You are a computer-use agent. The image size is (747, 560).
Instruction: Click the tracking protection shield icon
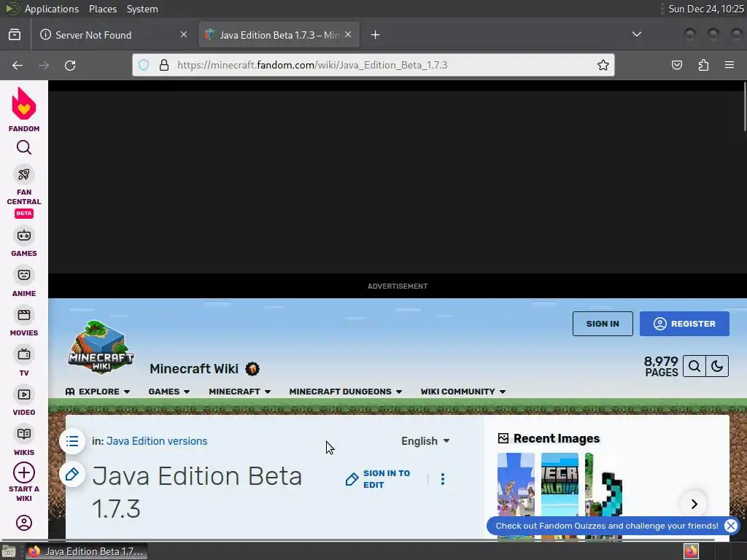coord(144,65)
